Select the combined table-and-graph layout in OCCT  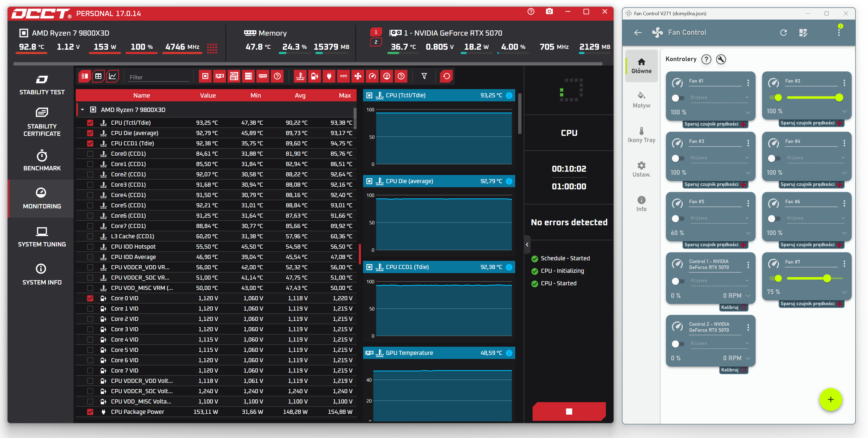point(84,76)
